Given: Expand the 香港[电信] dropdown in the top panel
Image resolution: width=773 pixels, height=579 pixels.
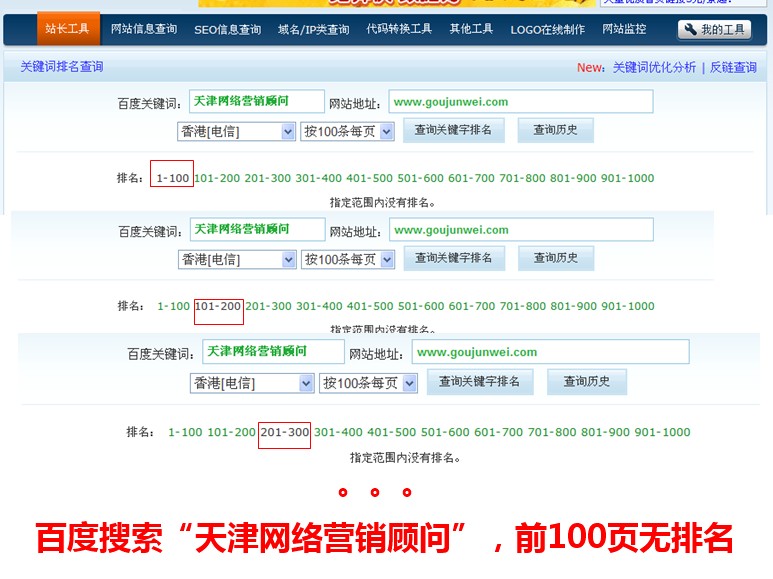Looking at the screenshot, I should point(237,132).
